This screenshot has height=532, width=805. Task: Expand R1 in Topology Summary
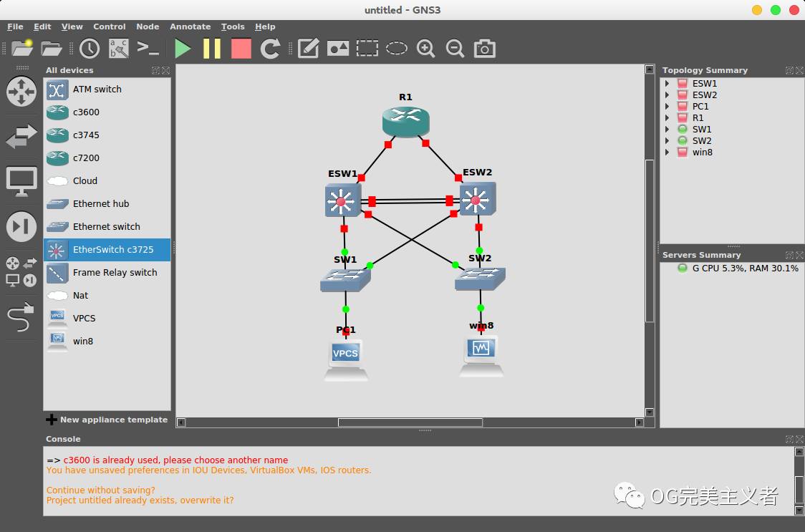pyautogui.click(x=667, y=118)
